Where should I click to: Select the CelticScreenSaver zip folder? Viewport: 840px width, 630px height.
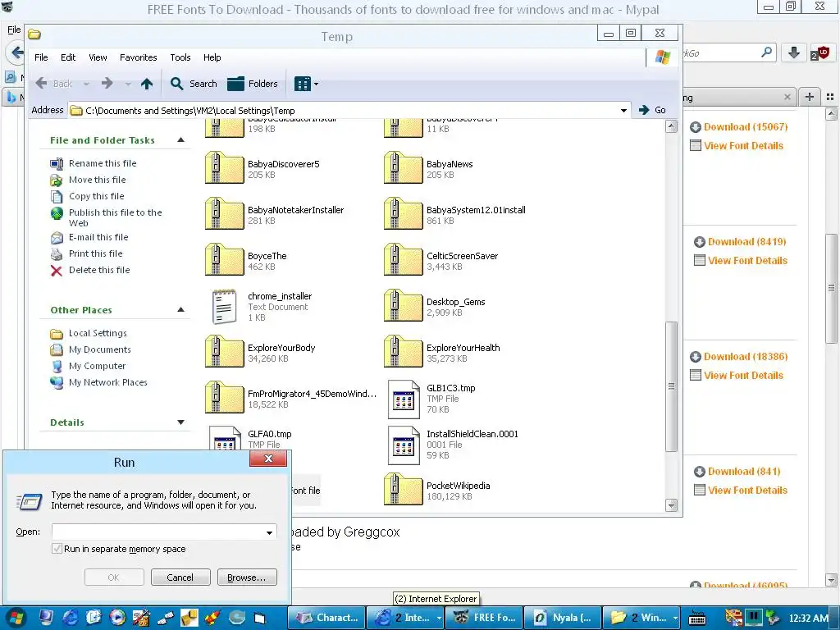[x=441, y=260]
